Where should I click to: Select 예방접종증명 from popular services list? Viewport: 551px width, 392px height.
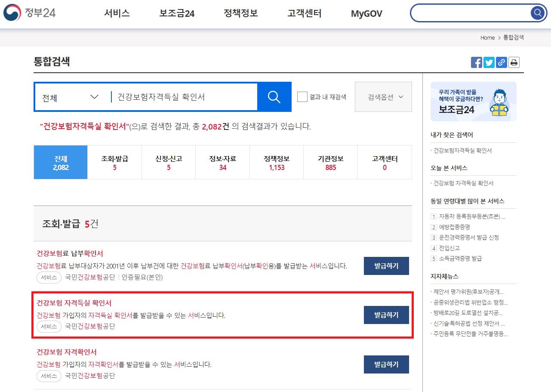point(455,227)
